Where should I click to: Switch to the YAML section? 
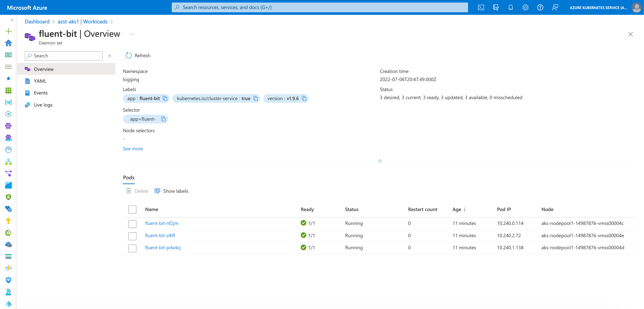tap(40, 81)
